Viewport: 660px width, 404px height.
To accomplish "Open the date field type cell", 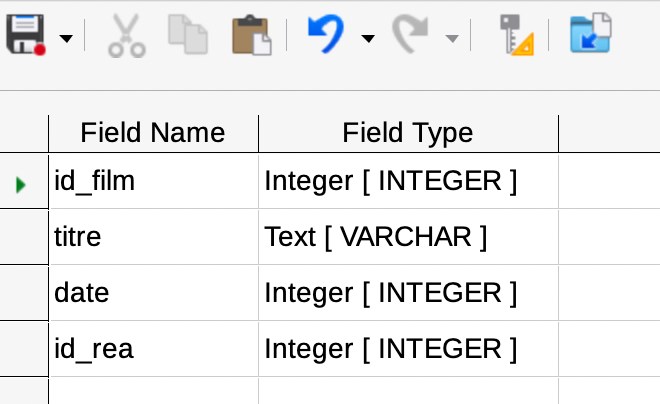I will pos(408,293).
